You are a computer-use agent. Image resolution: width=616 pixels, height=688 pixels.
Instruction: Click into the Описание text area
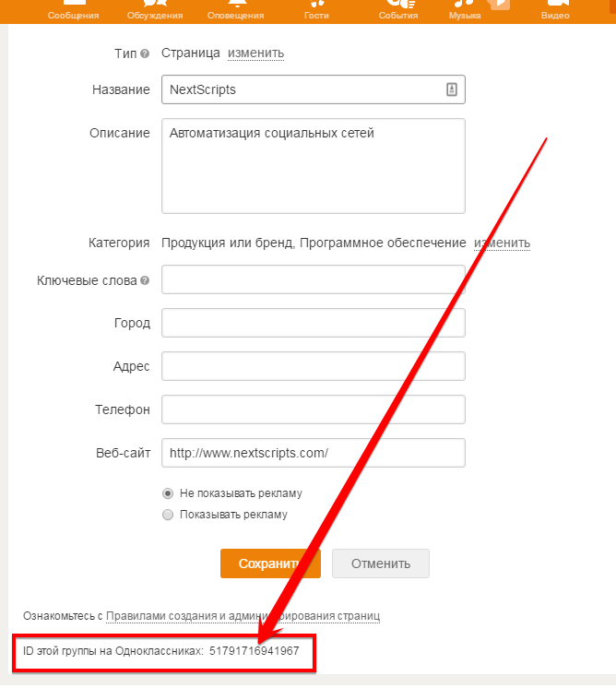(314, 166)
